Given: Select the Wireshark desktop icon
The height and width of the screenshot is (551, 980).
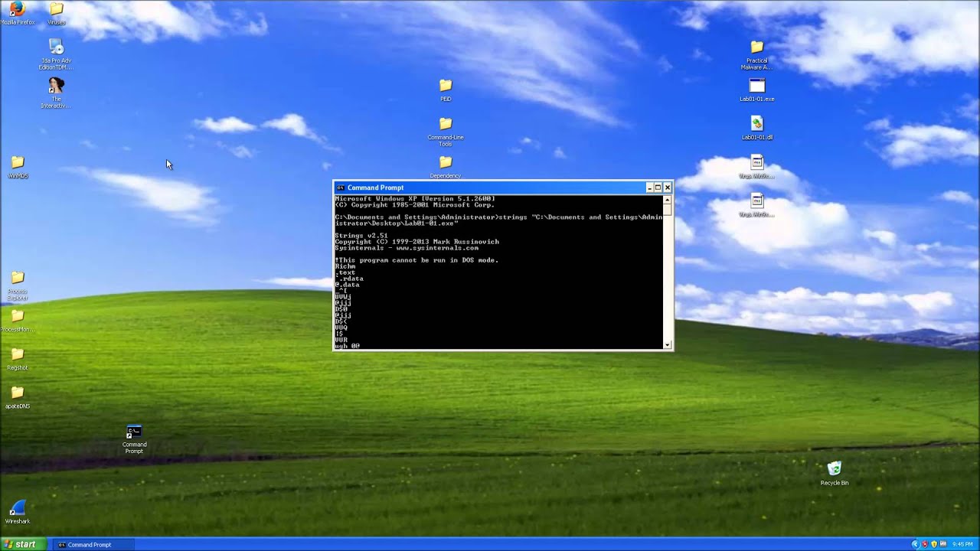Looking at the screenshot, I should [18, 512].
